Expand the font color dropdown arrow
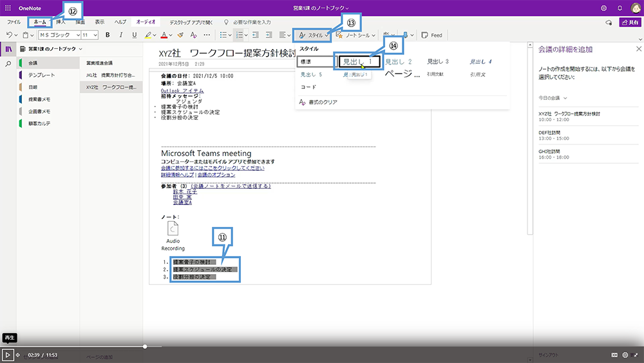 [x=171, y=35]
